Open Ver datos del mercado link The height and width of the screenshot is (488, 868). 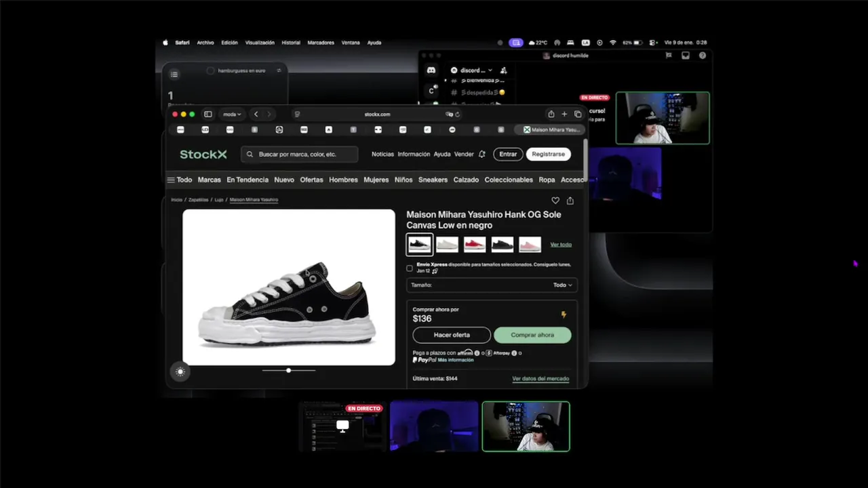(x=540, y=379)
